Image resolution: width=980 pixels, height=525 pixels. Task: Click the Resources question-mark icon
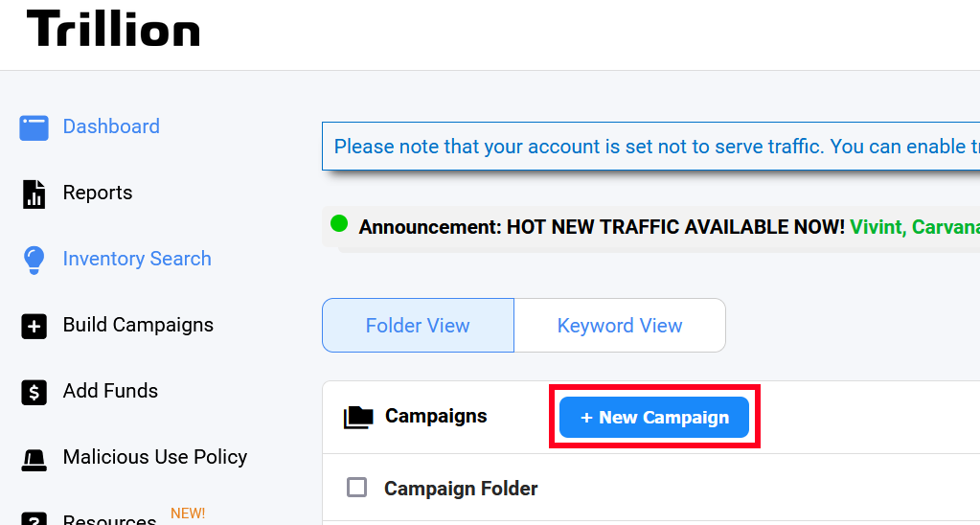[x=34, y=520]
